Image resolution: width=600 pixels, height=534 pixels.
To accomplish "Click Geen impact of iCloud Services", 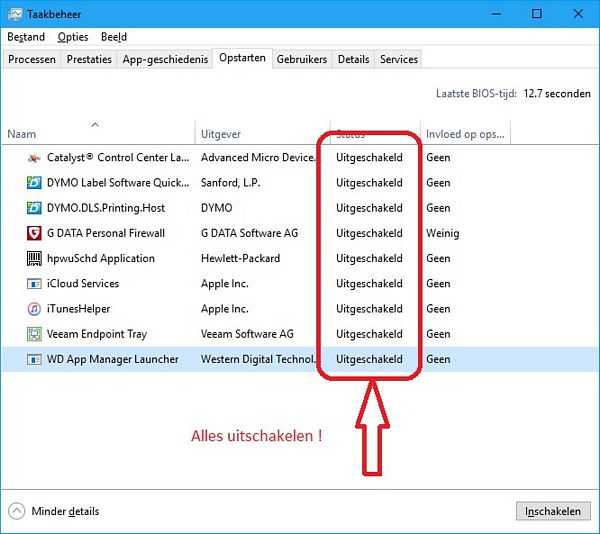I will (x=438, y=284).
